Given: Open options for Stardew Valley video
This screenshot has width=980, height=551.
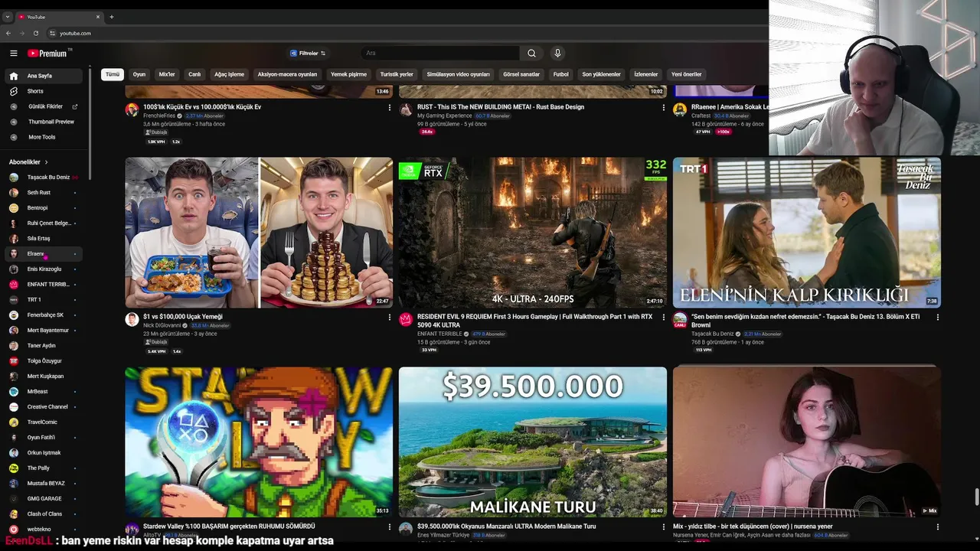Looking at the screenshot, I should (x=390, y=527).
